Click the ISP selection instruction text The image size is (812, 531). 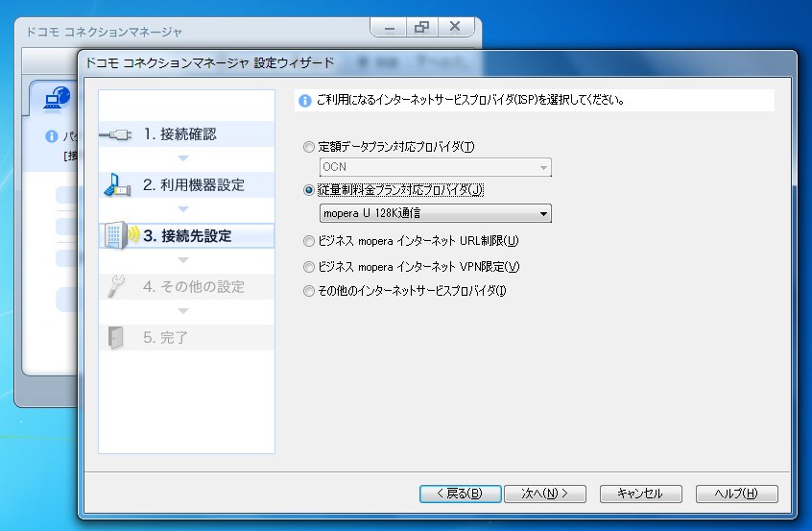470,100
